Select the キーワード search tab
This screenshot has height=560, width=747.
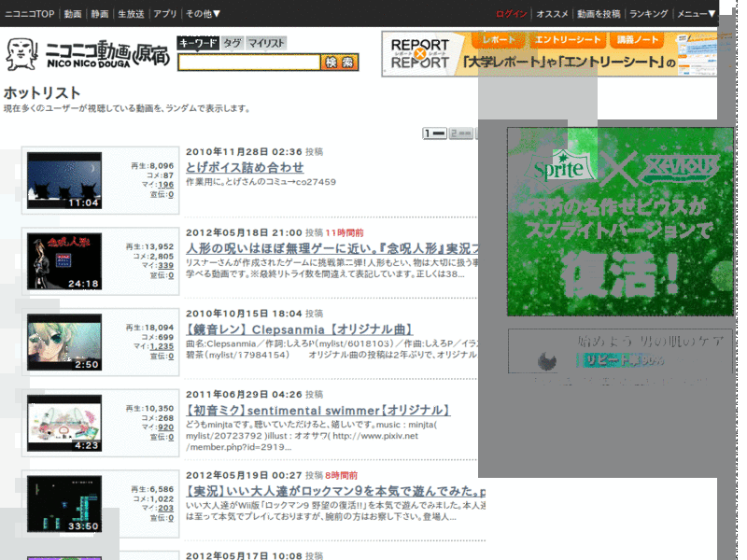coord(198,43)
